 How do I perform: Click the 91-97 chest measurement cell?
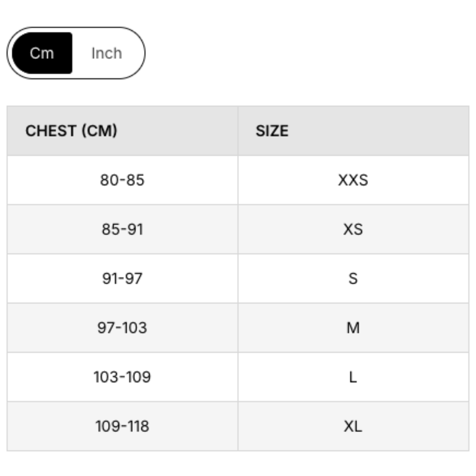click(x=122, y=278)
